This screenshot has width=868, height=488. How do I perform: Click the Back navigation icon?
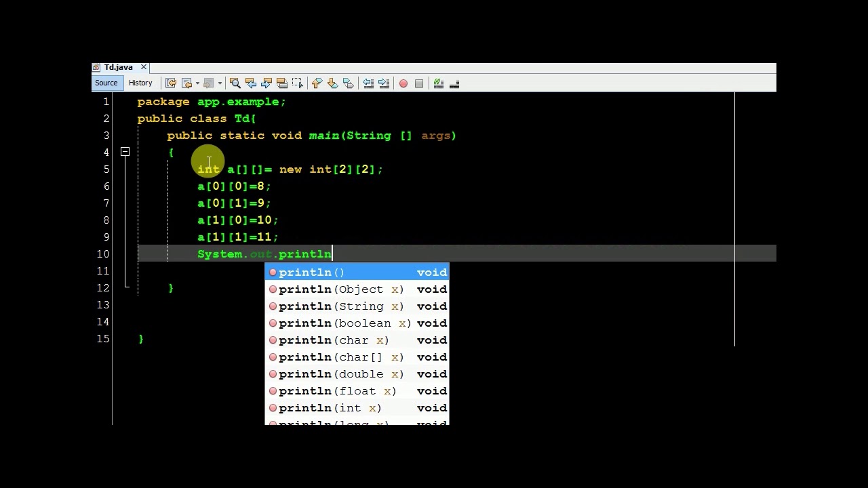click(x=187, y=83)
